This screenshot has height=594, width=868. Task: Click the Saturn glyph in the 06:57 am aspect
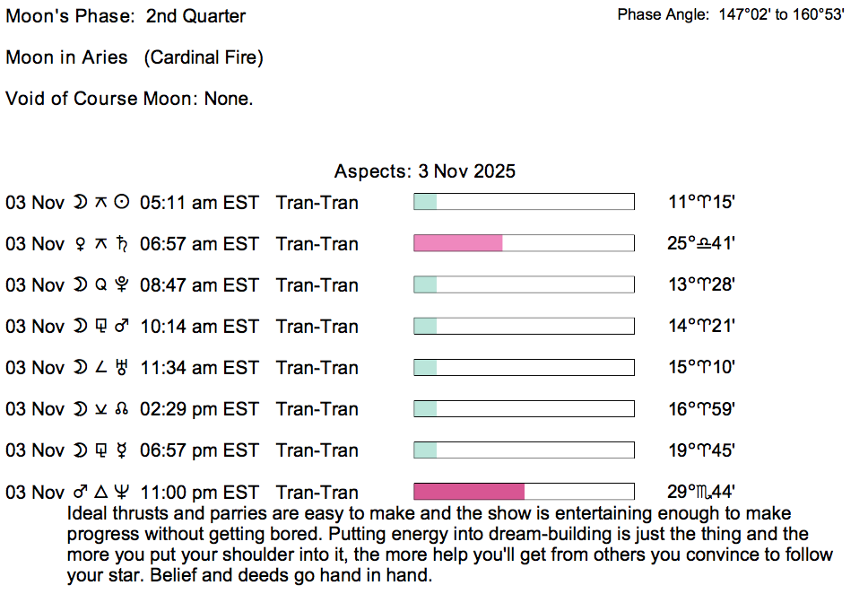tap(123, 244)
